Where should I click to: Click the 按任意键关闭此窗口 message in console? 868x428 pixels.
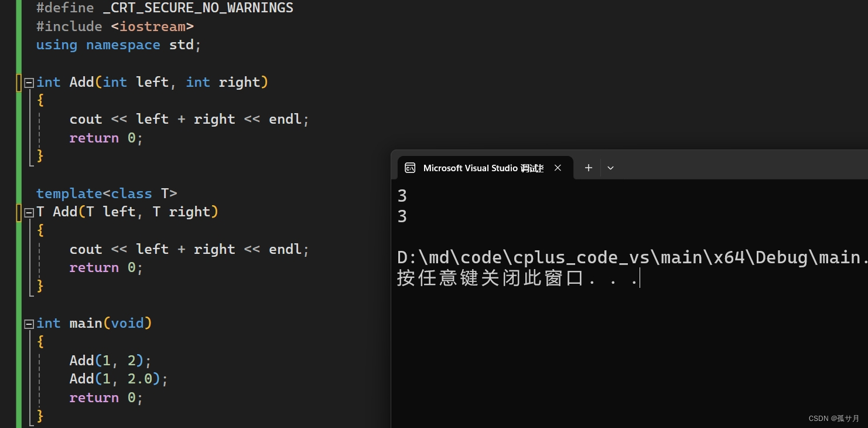coord(518,278)
